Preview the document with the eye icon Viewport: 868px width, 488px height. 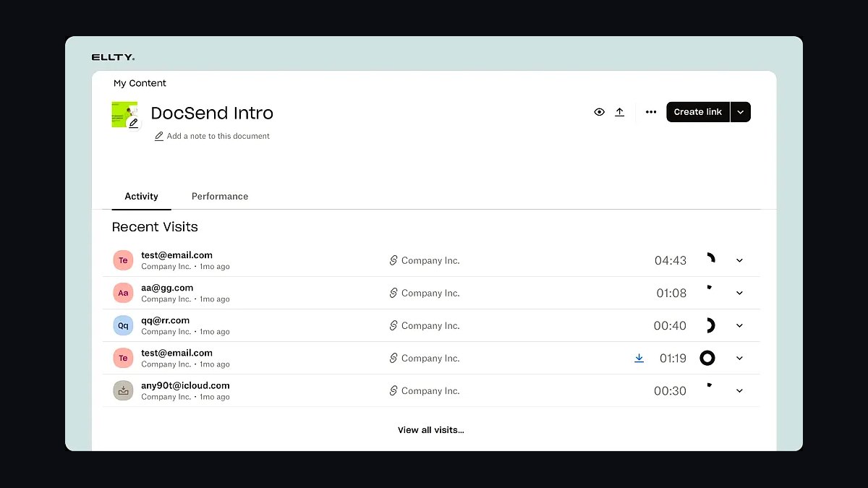tap(599, 112)
